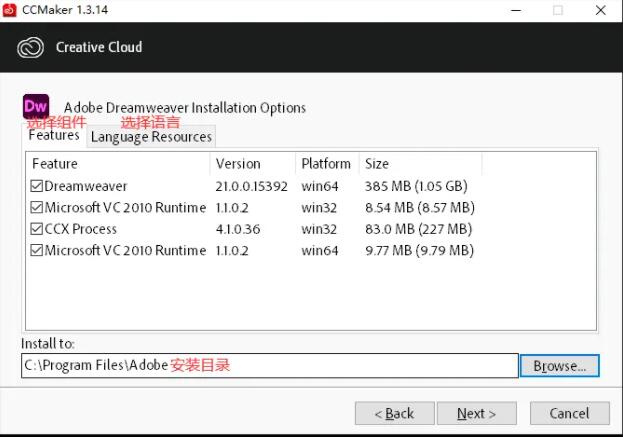
Task: Click the win32 platform cell for CCX Process
Action: [x=319, y=229]
